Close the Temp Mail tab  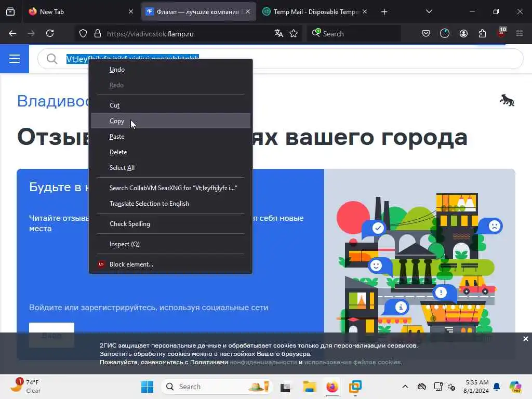(x=365, y=11)
